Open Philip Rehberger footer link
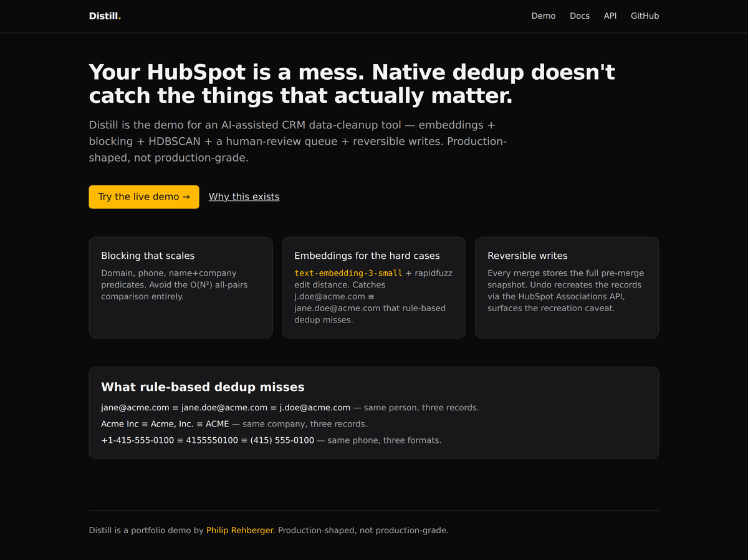The height and width of the screenshot is (560, 748). coord(240,530)
